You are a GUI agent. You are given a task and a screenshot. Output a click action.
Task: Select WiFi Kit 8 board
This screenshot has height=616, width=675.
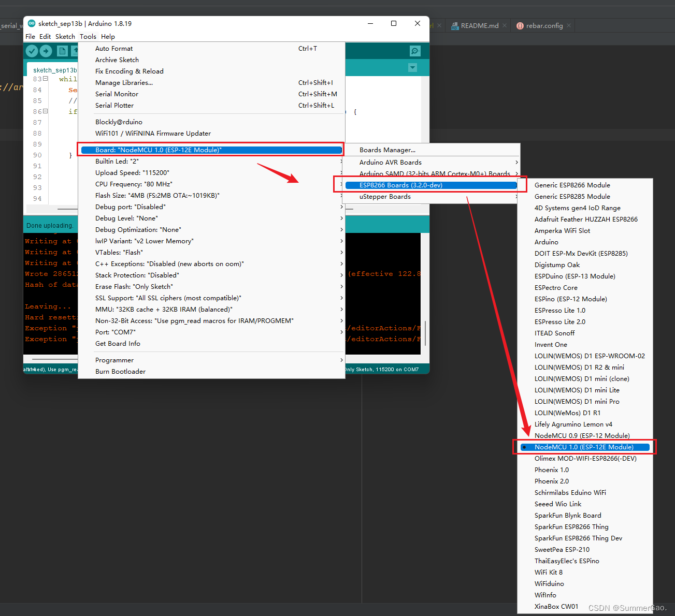tap(585, 573)
